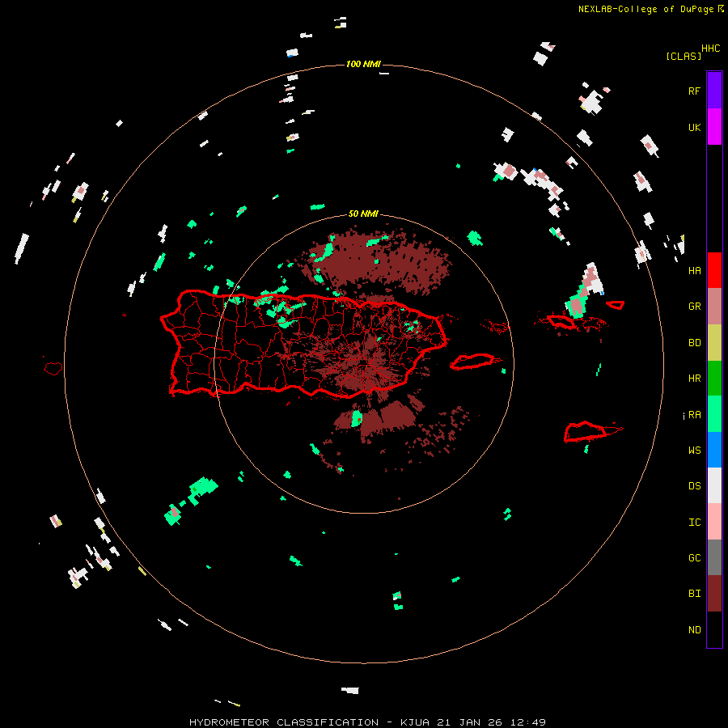Click the RF legend label
Viewport: 728px width, 728px height.
point(694,91)
